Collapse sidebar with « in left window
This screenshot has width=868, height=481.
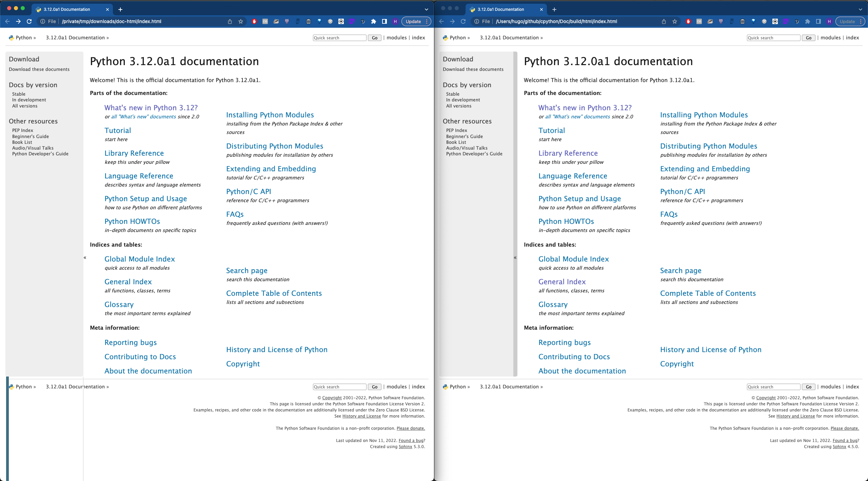point(85,258)
